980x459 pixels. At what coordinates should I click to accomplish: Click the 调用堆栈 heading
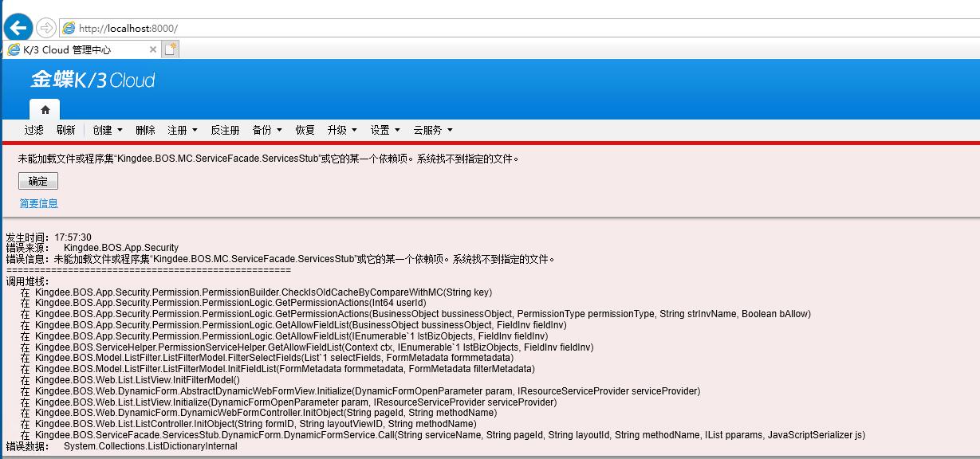(27, 281)
